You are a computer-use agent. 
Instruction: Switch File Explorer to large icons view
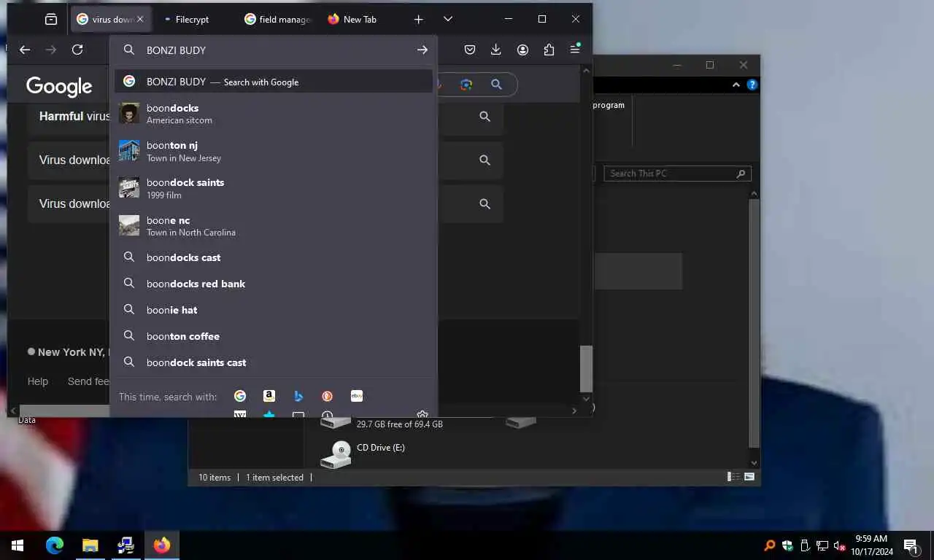tap(749, 477)
